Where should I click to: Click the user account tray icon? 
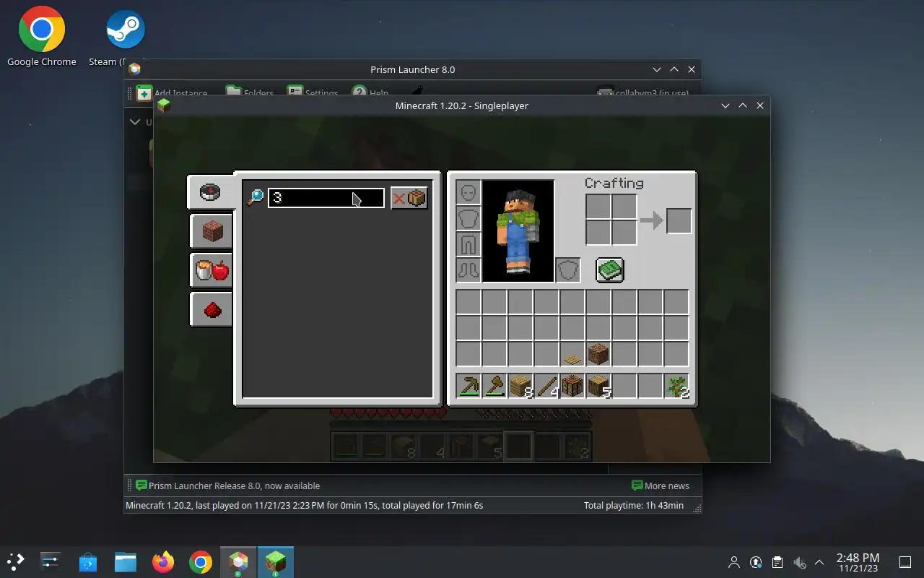(x=734, y=562)
